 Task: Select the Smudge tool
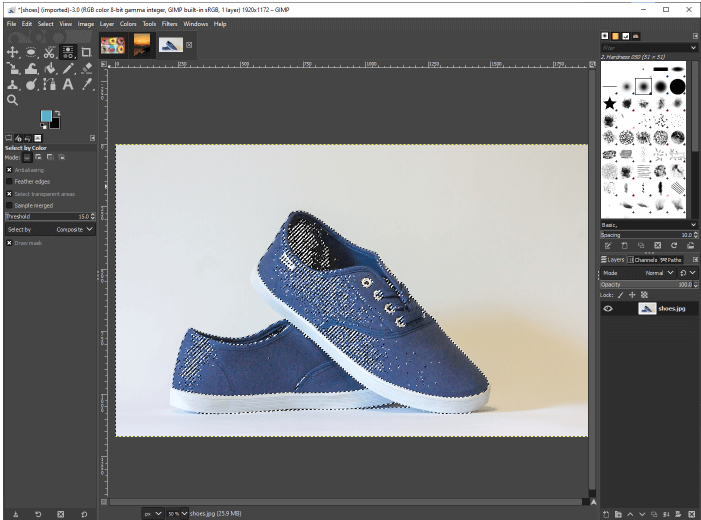pos(31,85)
